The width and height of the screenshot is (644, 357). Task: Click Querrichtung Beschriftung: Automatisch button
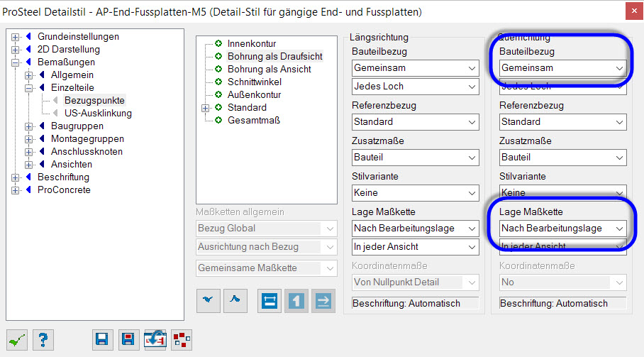tap(562, 303)
